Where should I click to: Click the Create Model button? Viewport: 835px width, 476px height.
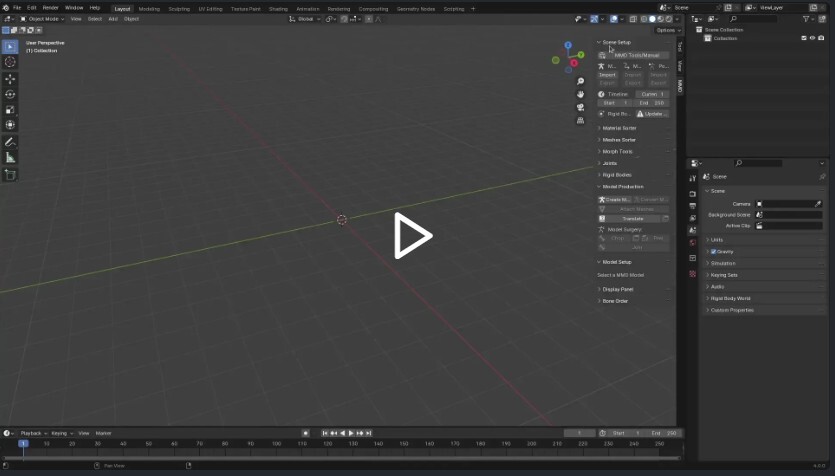(x=615, y=200)
